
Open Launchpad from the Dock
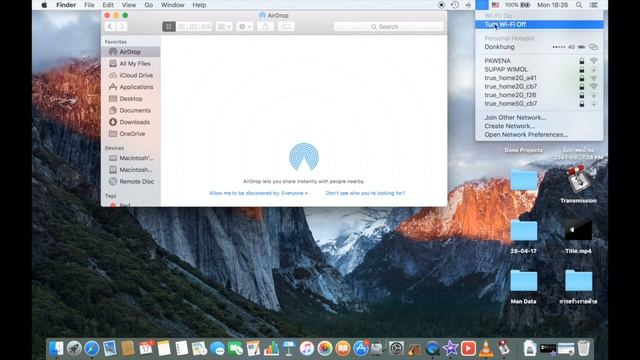click(x=74, y=348)
